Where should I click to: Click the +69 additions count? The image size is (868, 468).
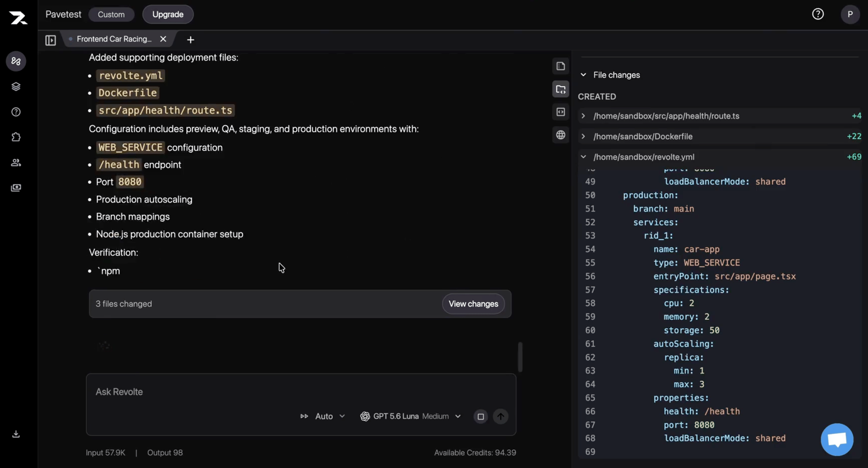(854, 157)
